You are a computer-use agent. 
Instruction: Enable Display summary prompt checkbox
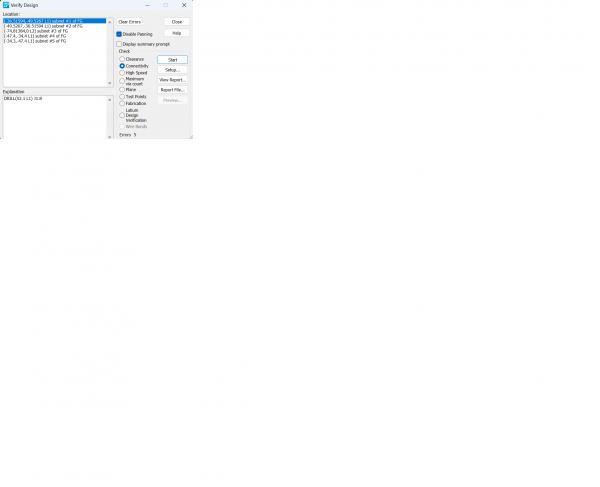pos(119,44)
